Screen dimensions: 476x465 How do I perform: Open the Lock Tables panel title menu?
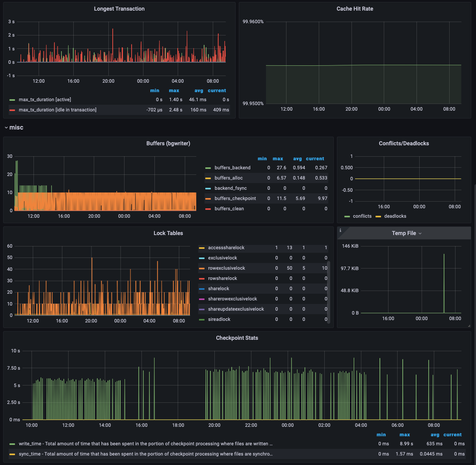168,233
